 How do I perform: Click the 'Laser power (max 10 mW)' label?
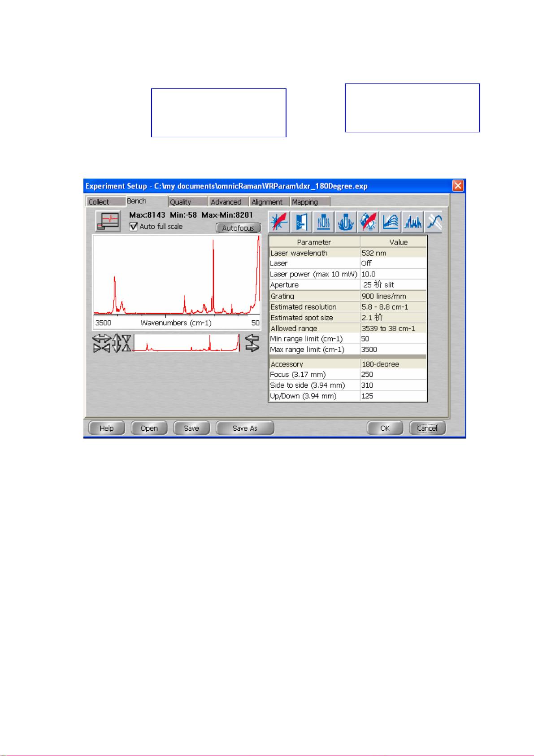point(313,274)
